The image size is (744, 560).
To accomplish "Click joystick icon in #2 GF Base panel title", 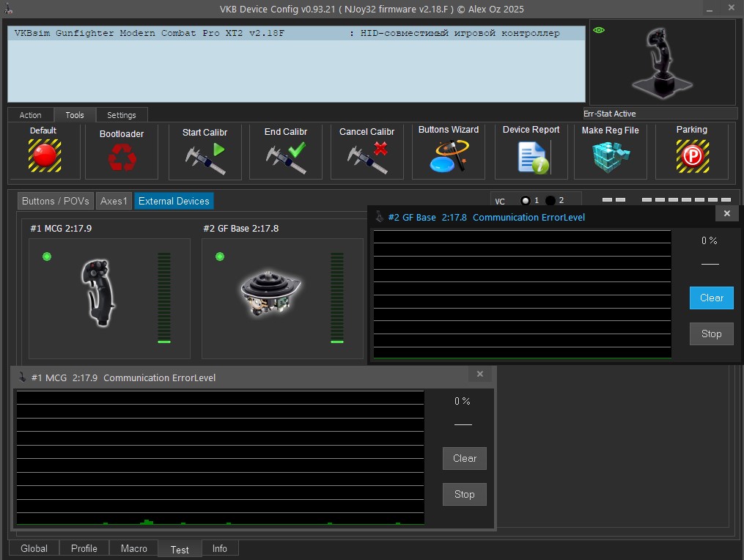I will (380, 217).
